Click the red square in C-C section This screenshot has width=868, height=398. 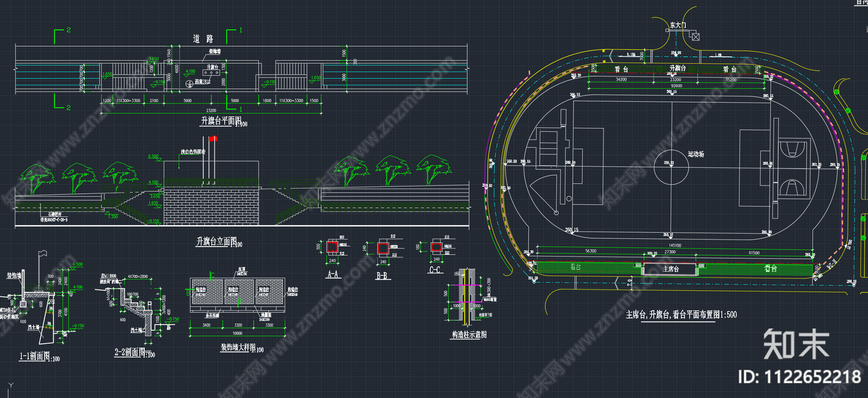pos(437,247)
